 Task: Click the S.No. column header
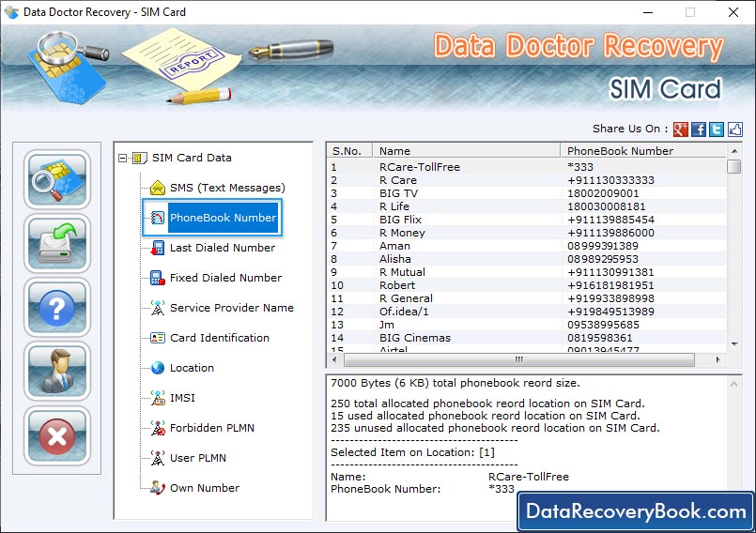pos(349,151)
